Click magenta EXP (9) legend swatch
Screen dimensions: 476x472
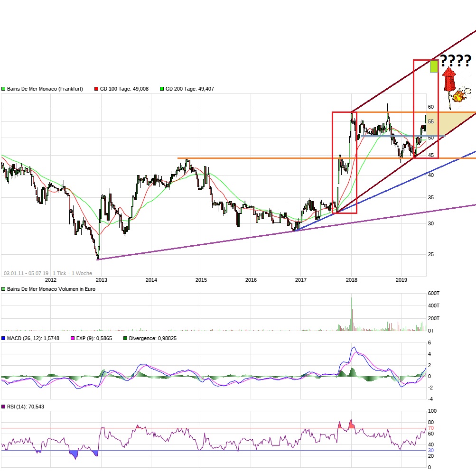73,338
